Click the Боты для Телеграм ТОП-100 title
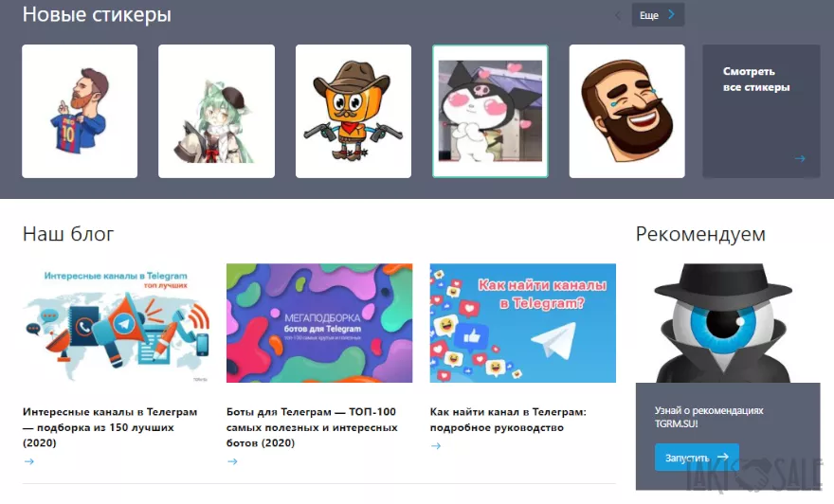Screen dimensions: 834x504 (x=311, y=426)
